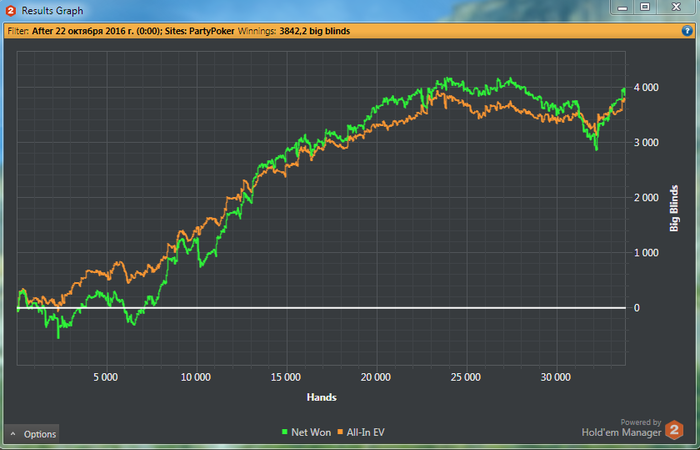This screenshot has height=450, width=700.
Task: Toggle the All-In EV orange legend swatch
Action: 340,432
